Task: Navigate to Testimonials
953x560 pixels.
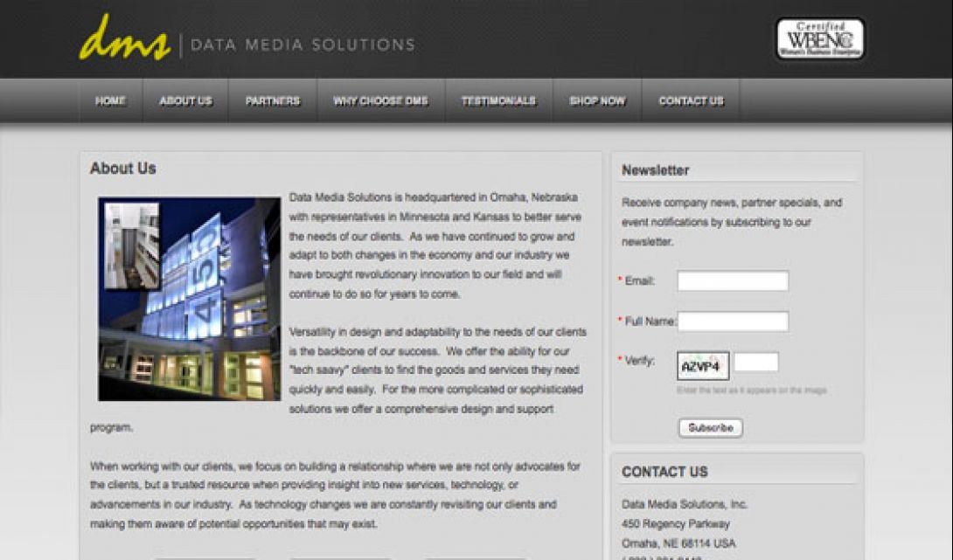Action: point(498,100)
